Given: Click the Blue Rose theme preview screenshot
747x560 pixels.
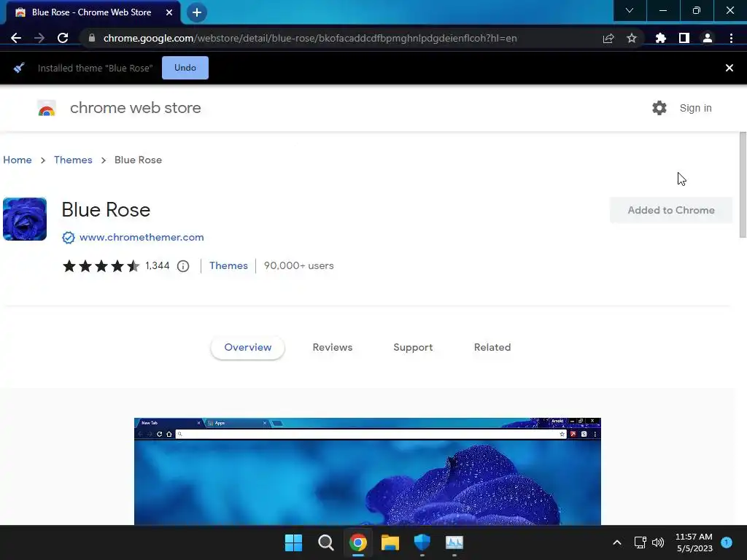Looking at the screenshot, I should [368, 472].
